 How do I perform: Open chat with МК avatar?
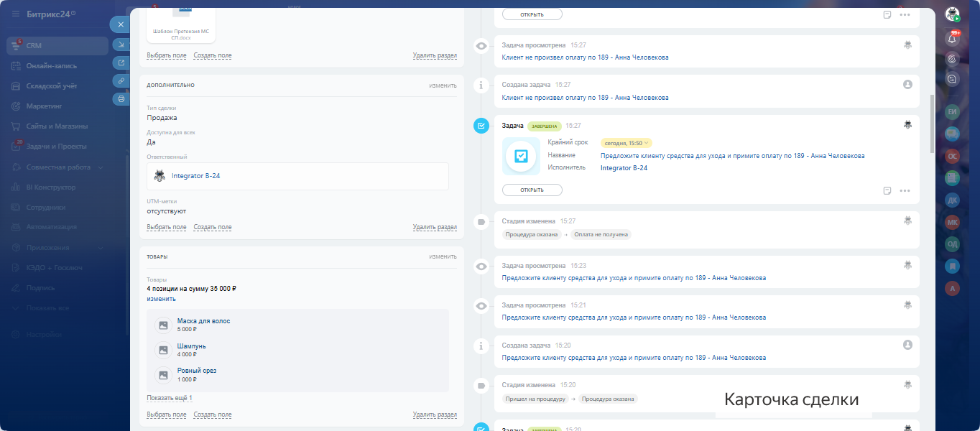(x=953, y=222)
